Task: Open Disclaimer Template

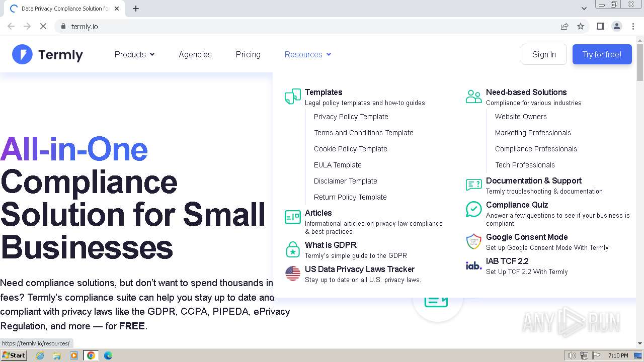Action: 346,181
